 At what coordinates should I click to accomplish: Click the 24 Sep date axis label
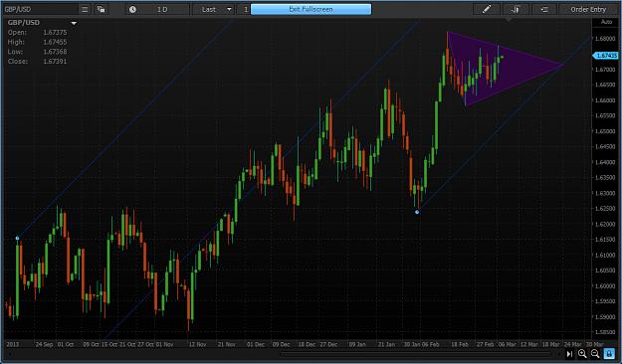tap(44, 344)
